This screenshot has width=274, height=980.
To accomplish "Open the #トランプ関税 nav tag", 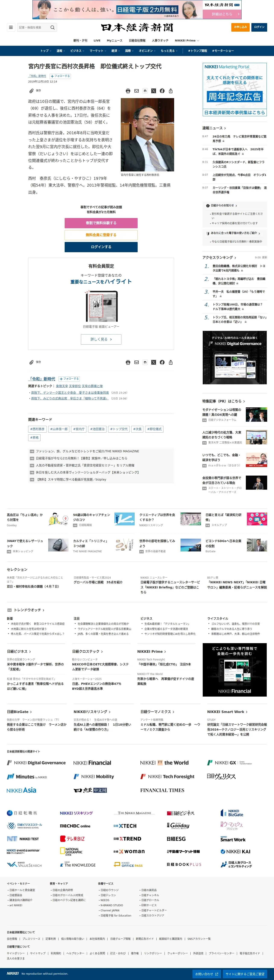I will (x=198, y=51).
